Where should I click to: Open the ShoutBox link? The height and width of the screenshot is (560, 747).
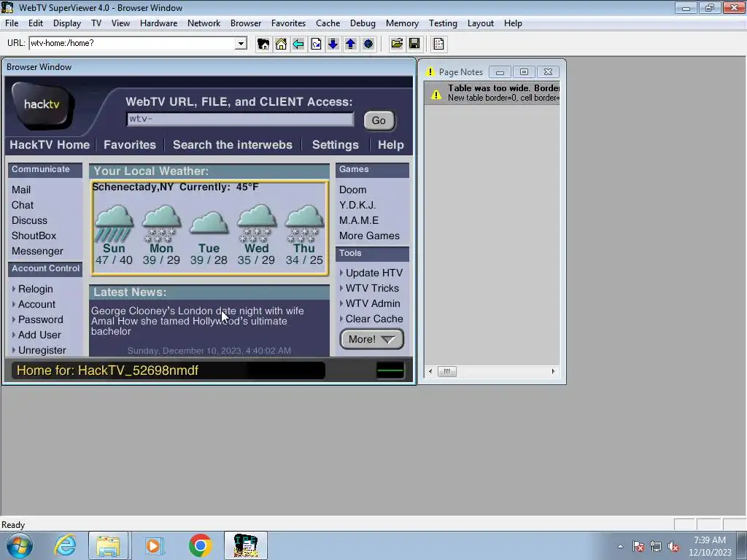[x=34, y=236]
